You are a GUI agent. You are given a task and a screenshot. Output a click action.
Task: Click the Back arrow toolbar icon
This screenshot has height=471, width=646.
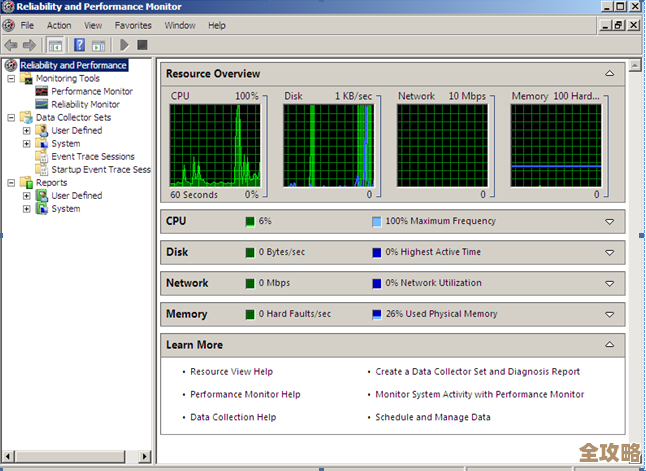[11, 45]
